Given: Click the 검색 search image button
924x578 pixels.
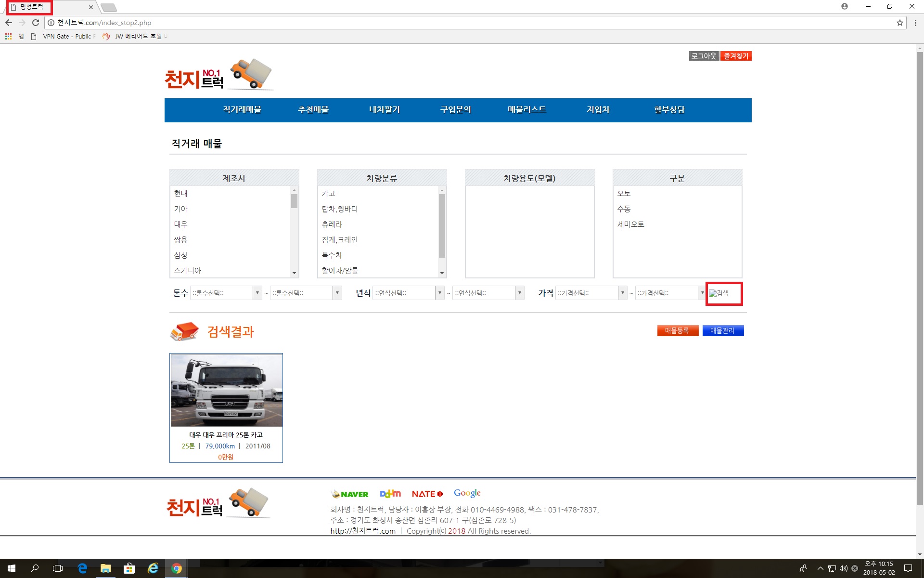Looking at the screenshot, I should 719,293.
